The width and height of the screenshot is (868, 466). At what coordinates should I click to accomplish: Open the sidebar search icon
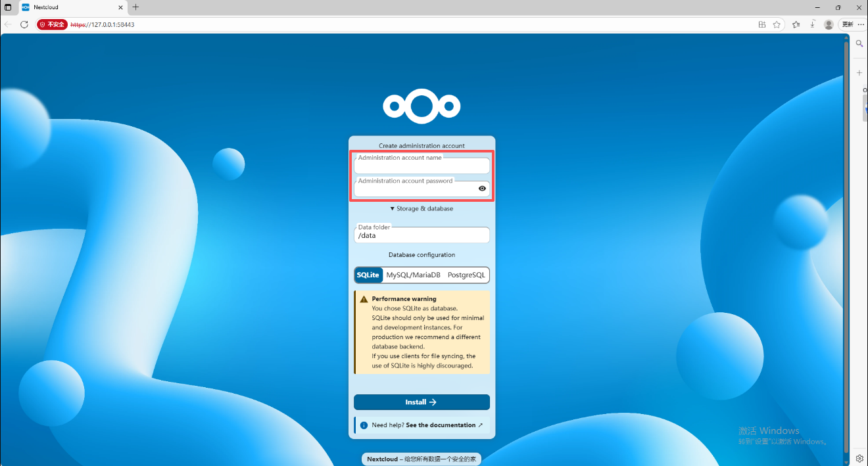(859, 43)
